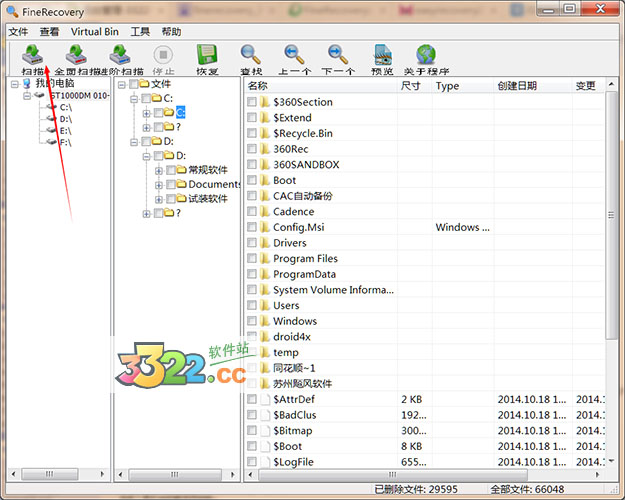Tick the 360Rec folder checkbox
Screen dimensions: 625x500
pyautogui.click(x=252, y=149)
